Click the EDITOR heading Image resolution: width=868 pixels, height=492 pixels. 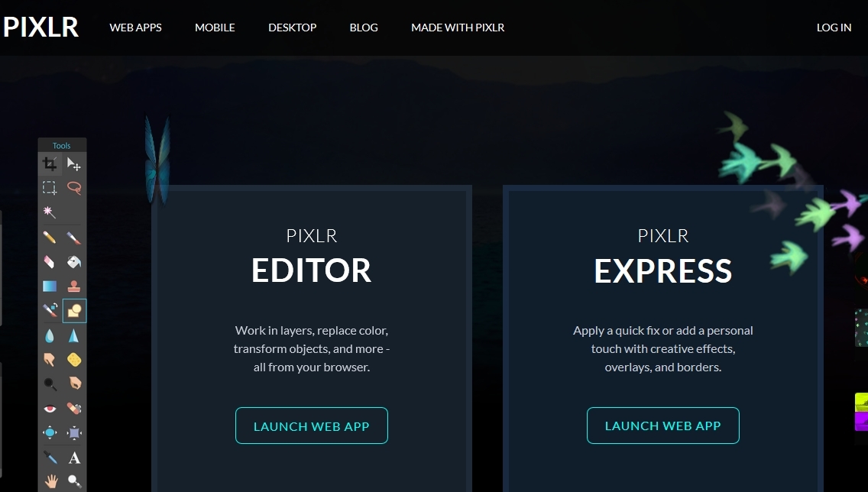click(x=312, y=270)
